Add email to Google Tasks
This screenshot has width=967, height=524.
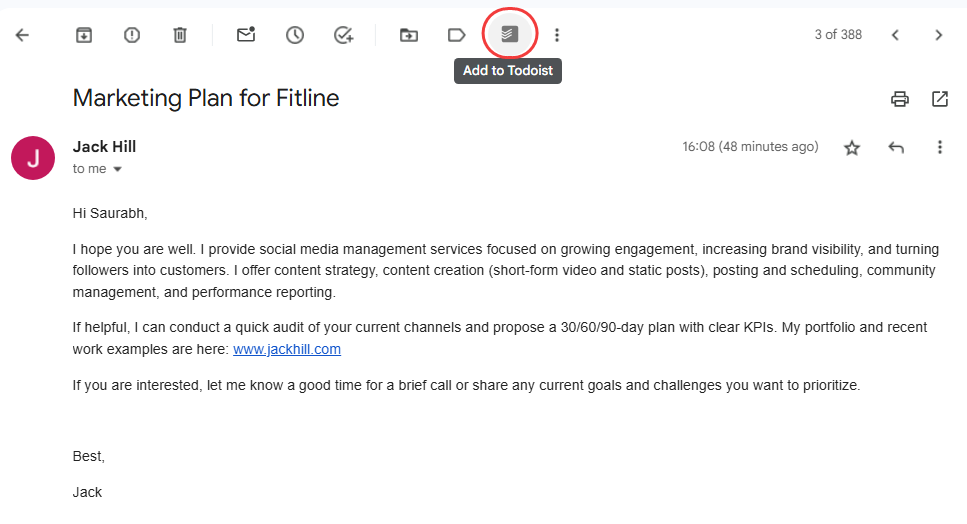(x=343, y=35)
